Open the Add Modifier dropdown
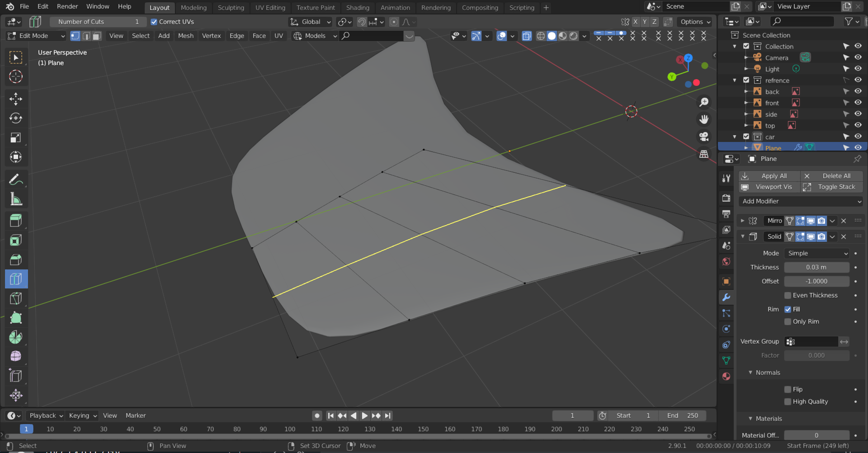The image size is (868, 453). point(801,201)
